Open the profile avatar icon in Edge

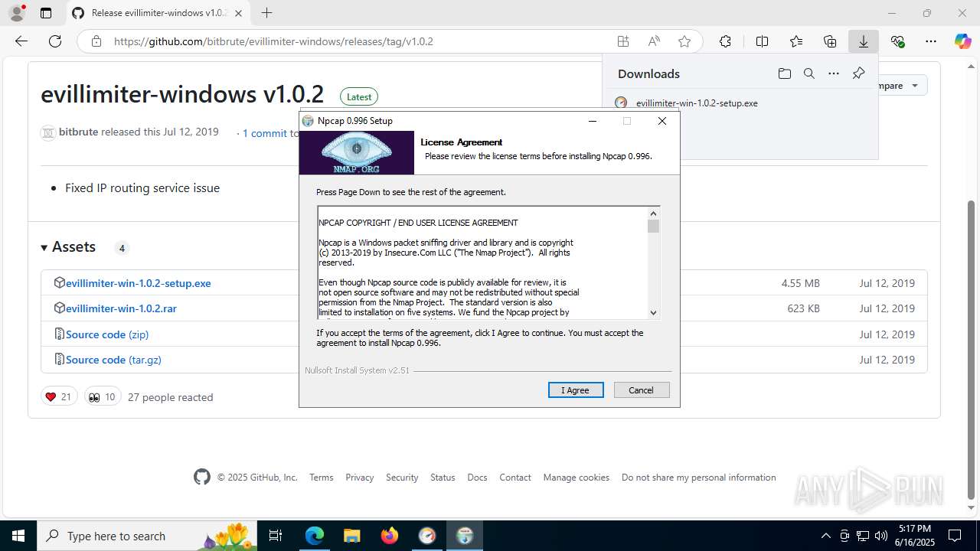[17, 13]
